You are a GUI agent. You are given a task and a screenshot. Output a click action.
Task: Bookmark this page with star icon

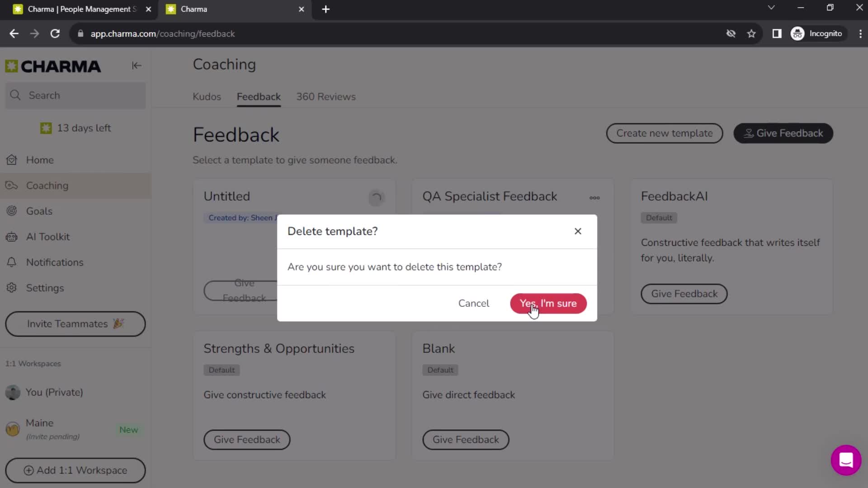751,34
